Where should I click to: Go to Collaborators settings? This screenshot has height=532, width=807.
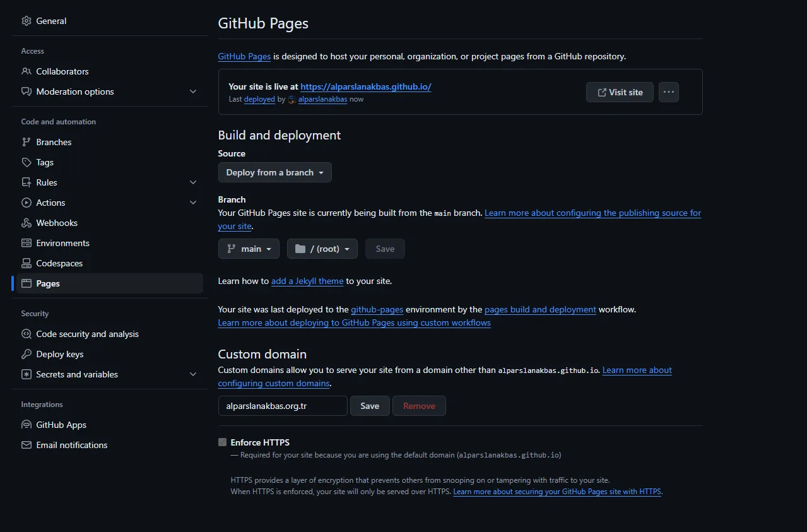[110, 71]
